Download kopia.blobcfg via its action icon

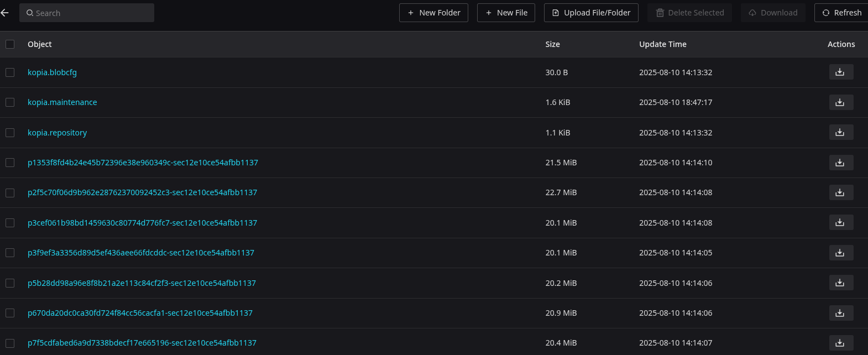click(x=841, y=72)
